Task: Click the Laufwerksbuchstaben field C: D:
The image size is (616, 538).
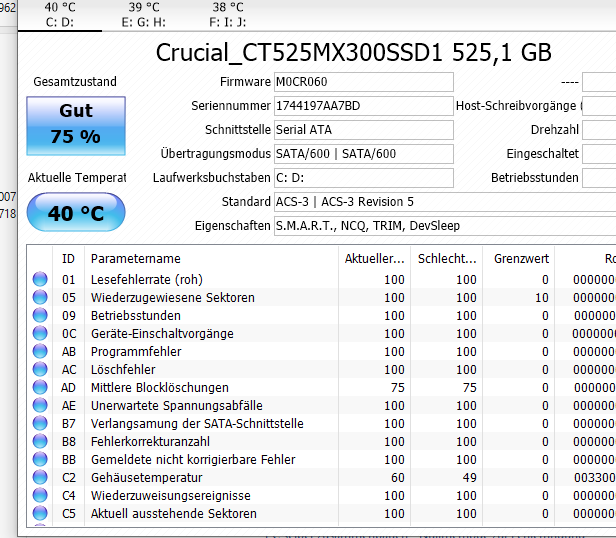Action: (x=364, y=178)
